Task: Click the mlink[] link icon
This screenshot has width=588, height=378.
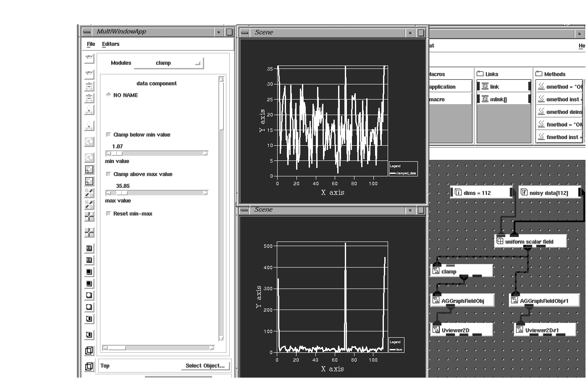Action: click(x=485, y=99)
